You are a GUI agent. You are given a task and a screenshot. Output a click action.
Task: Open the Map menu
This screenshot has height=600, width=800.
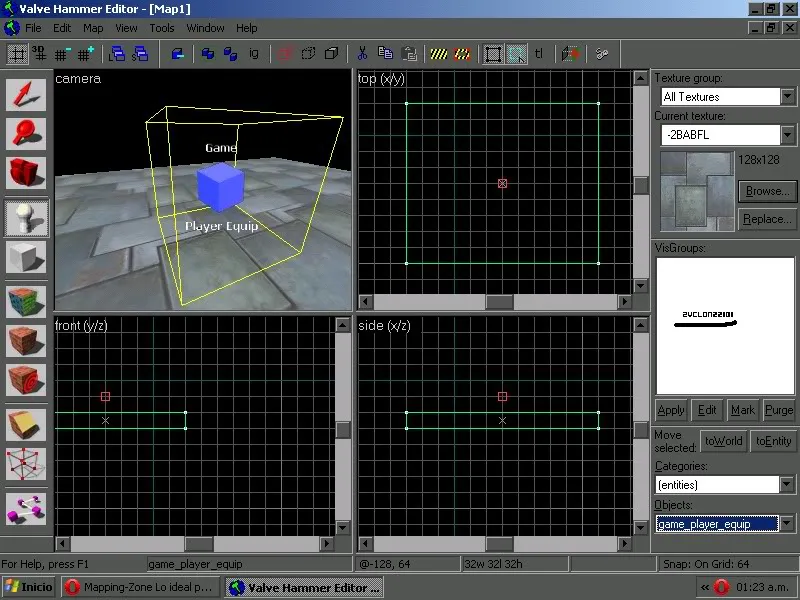click(x=93, y=28)
